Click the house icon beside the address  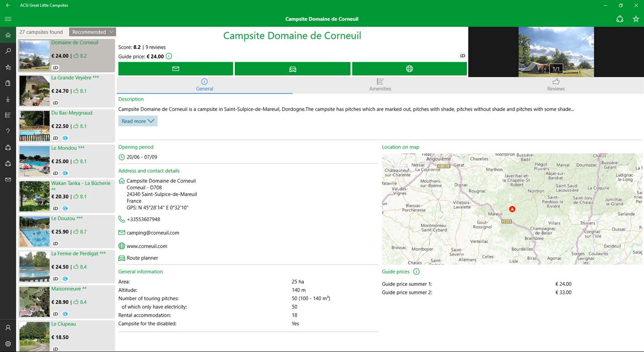coord(122,181)
